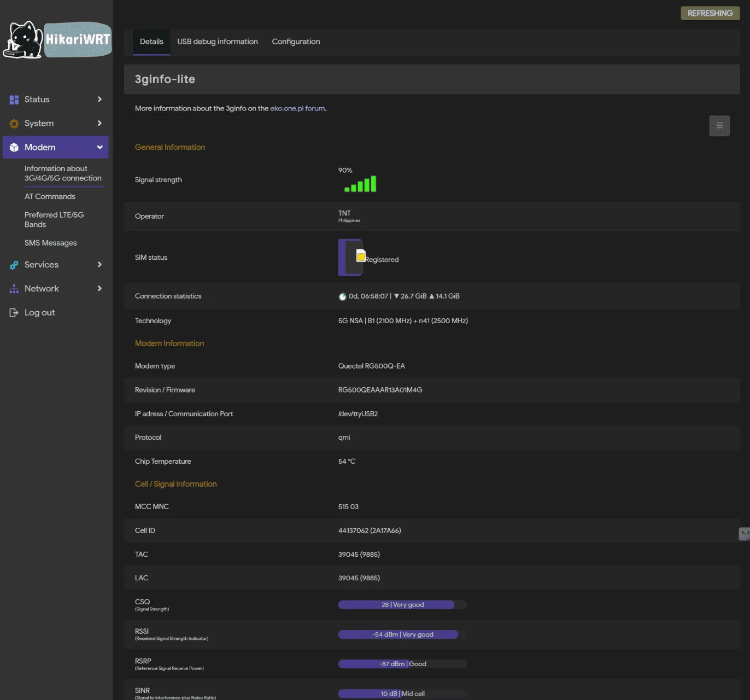The image size is (750, 700).
Task: Switch to the USB debug information tab
Action: pyautogui.click(x=218, y=42)
